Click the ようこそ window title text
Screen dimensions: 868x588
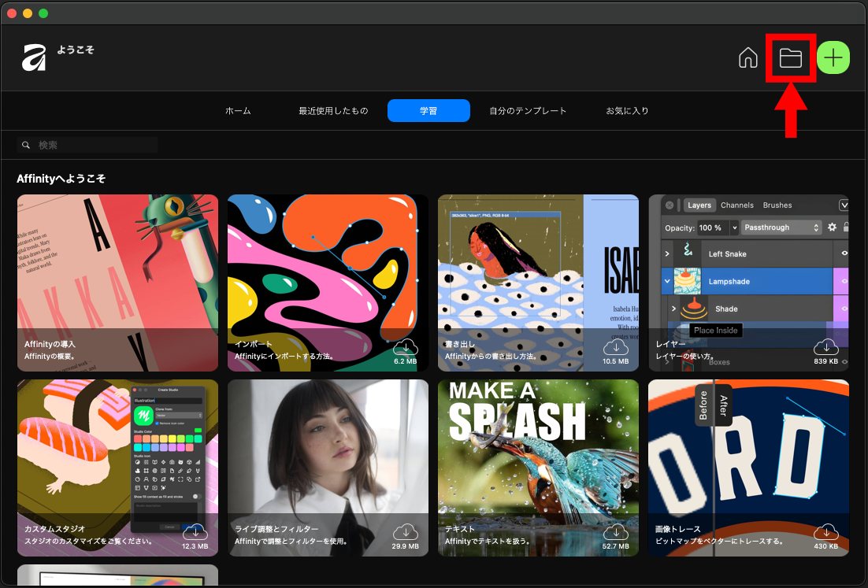76,50
